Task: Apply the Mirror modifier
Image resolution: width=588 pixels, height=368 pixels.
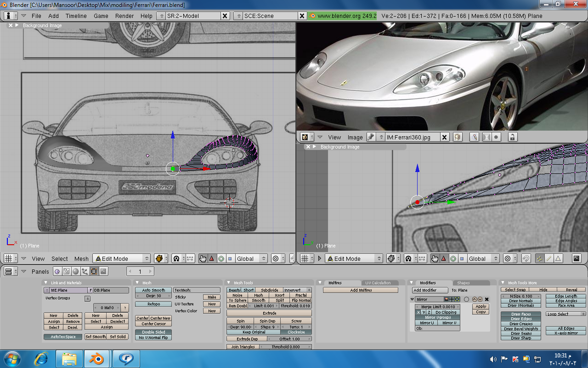Action: [x=481, y=306]
